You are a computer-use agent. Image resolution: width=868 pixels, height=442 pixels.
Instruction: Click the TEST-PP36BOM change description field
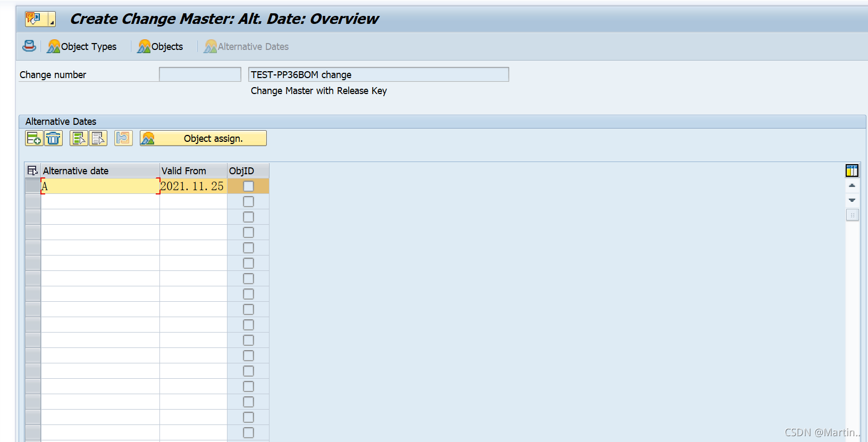(378, 74)
